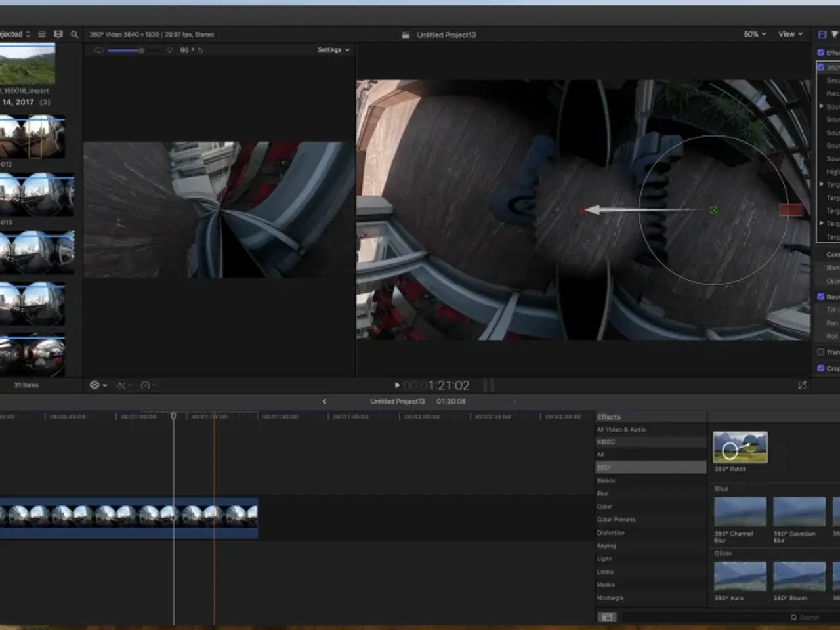Screen dimensions: 840x630
Task: Click the red rectangle handle on the circle
Action: (790, 210)
